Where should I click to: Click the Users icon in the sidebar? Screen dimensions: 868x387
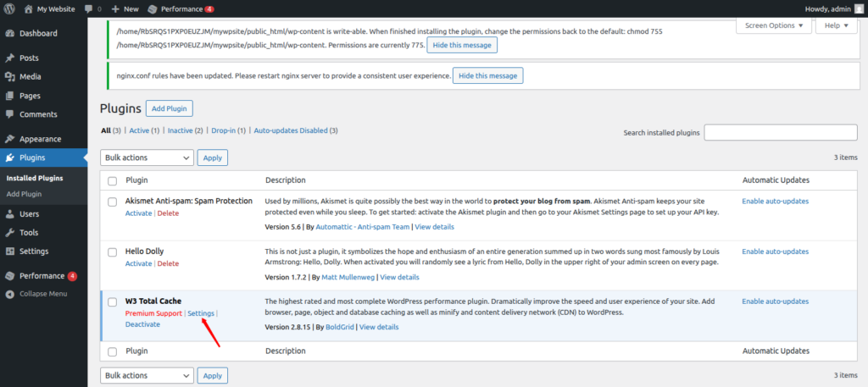pyautogui.click(x=9, y=214)
